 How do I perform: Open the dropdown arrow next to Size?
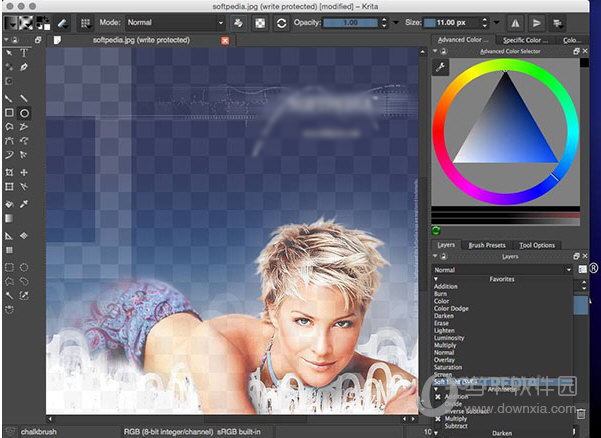pyautogui.click(x=497, y=23)
